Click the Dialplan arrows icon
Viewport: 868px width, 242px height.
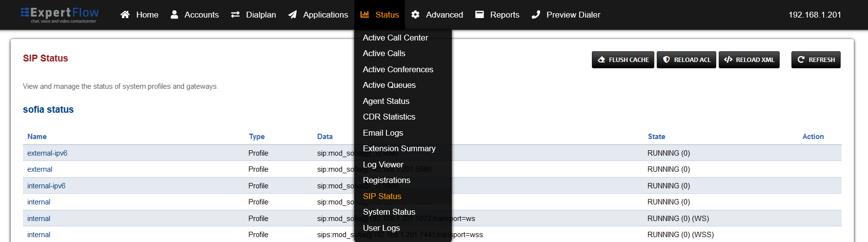235,15
